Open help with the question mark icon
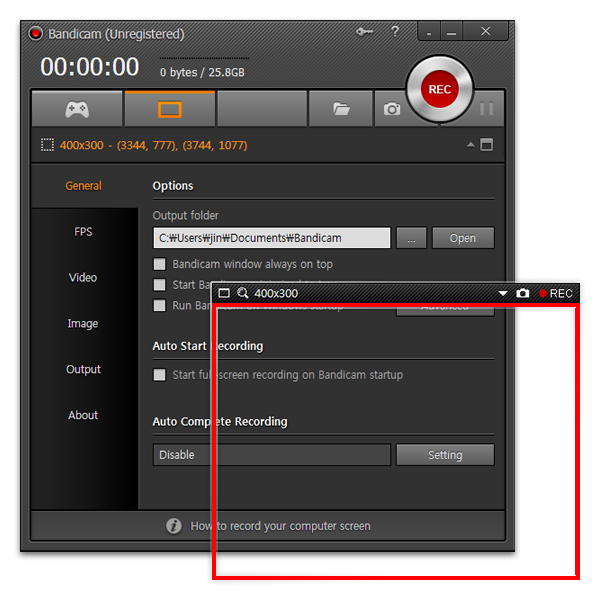The height and width of the screenshot is (600, 600). (395, 31)
